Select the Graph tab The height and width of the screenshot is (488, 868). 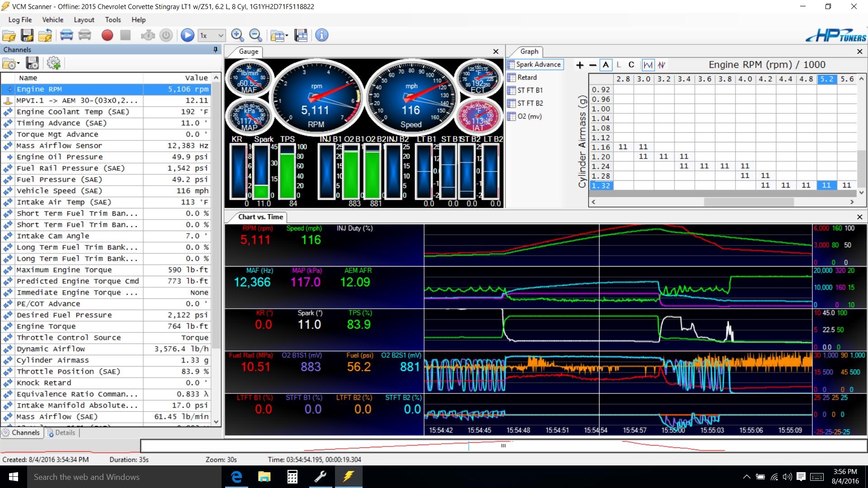coord(529,52)
